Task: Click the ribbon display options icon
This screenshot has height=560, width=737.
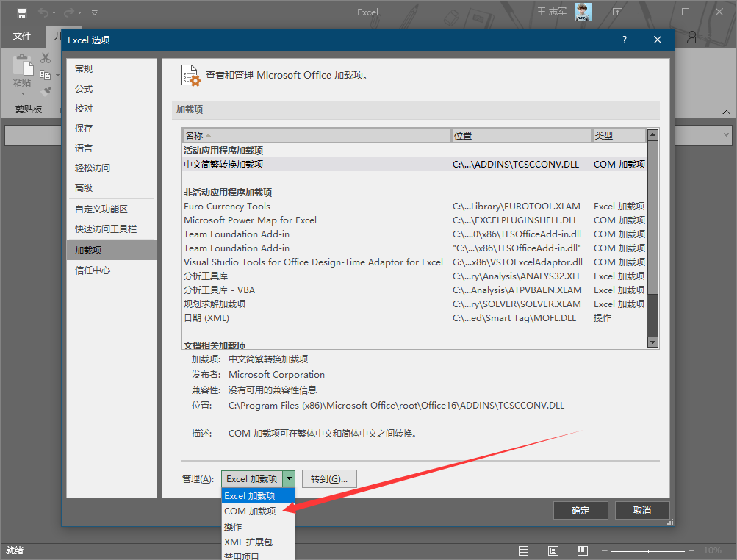Action: (618, 12)
